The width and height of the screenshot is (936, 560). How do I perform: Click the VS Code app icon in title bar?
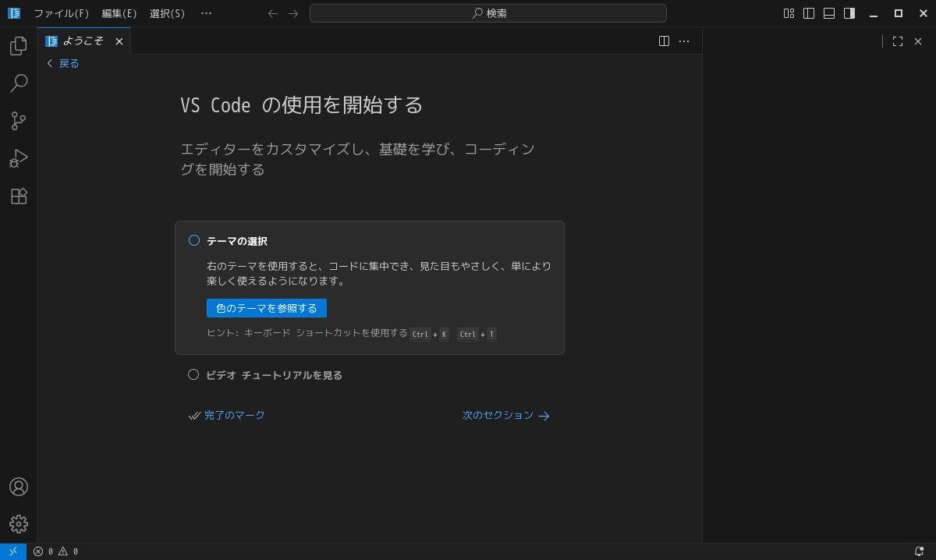tap(14, 13)
